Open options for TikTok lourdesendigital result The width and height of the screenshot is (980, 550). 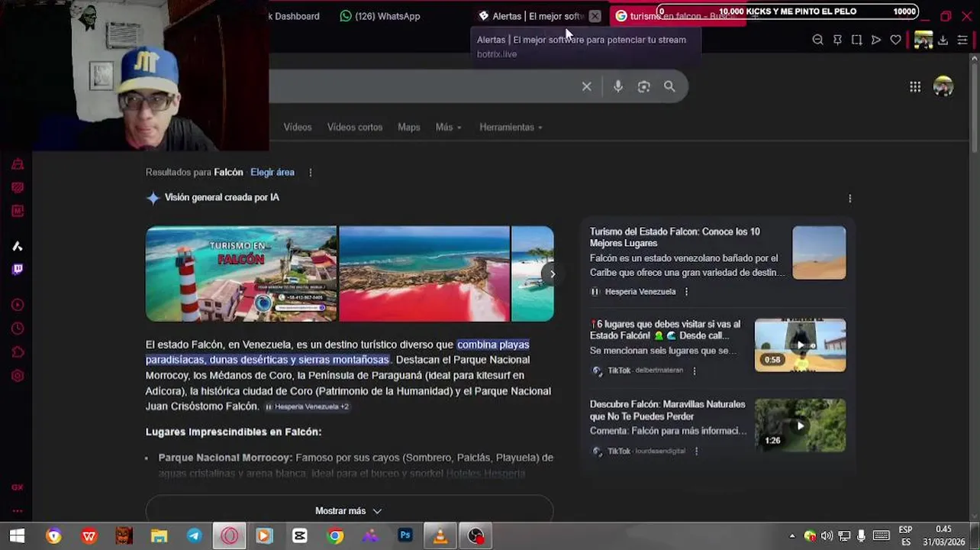[x=696, y=451]
